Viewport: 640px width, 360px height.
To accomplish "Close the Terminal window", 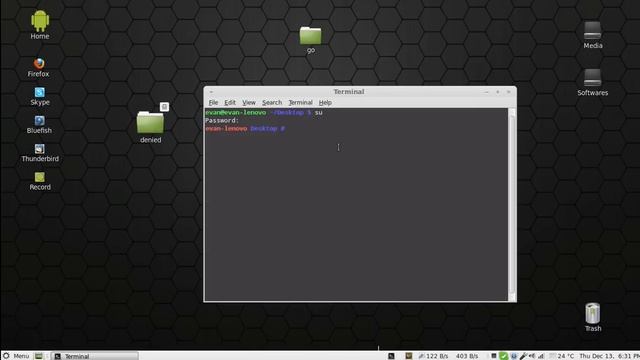I will point(509,92).
